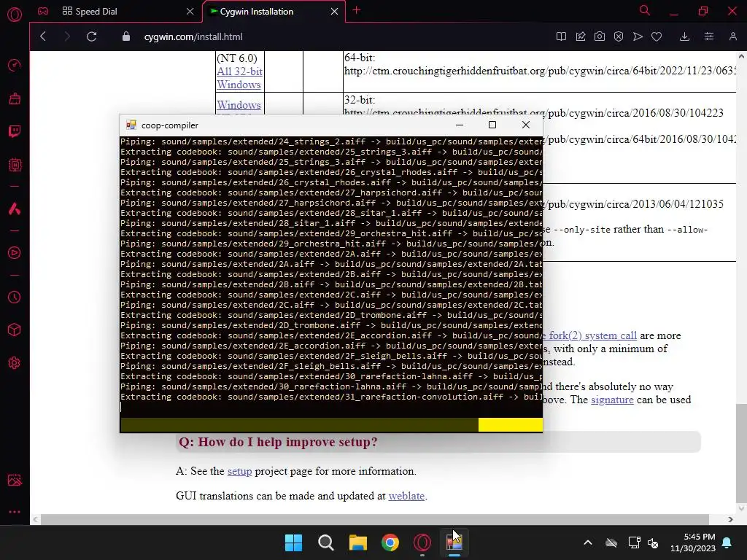Open the Opera GX main menu logo
747x560 pixels.
coord(15,15)
